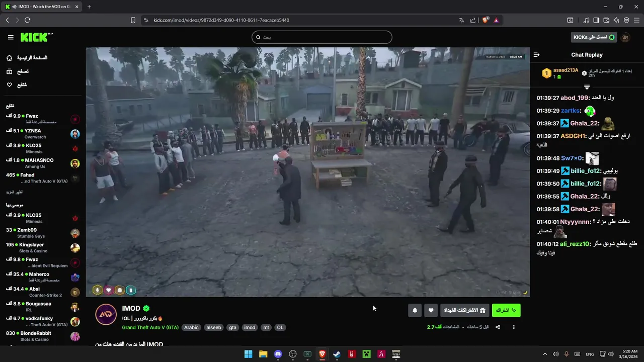Reload the page
Image resolution: width=644 pixels, height=362 pixels.
click(27, 20)
